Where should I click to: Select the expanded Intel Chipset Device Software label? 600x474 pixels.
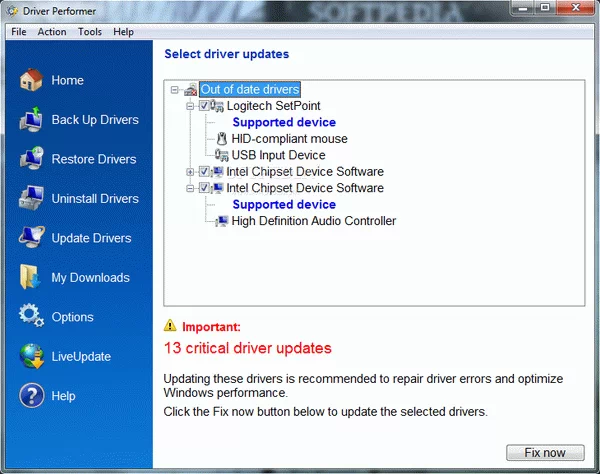[305, 188]
